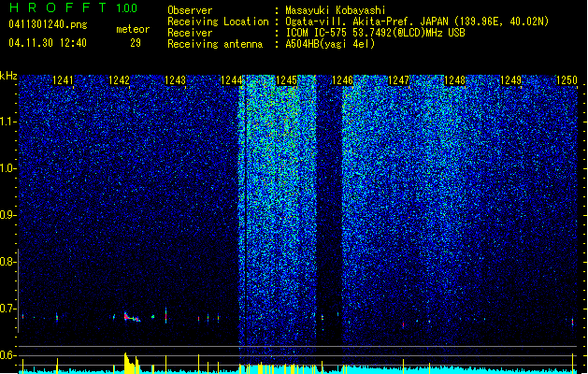Screen dimensions: 588x374
Task: Click the A504HB(yagi 4el) antenna text
Action: (330, 44)
